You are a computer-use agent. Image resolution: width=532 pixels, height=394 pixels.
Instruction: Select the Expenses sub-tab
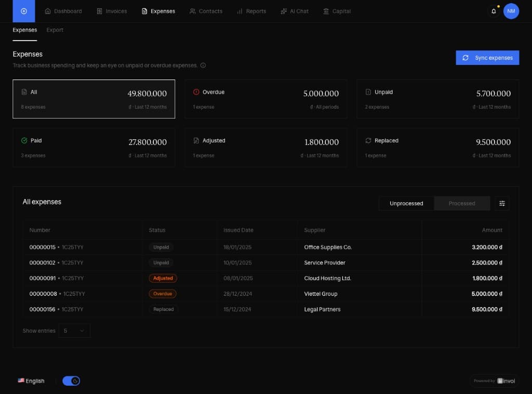click(x=25, y=30)
